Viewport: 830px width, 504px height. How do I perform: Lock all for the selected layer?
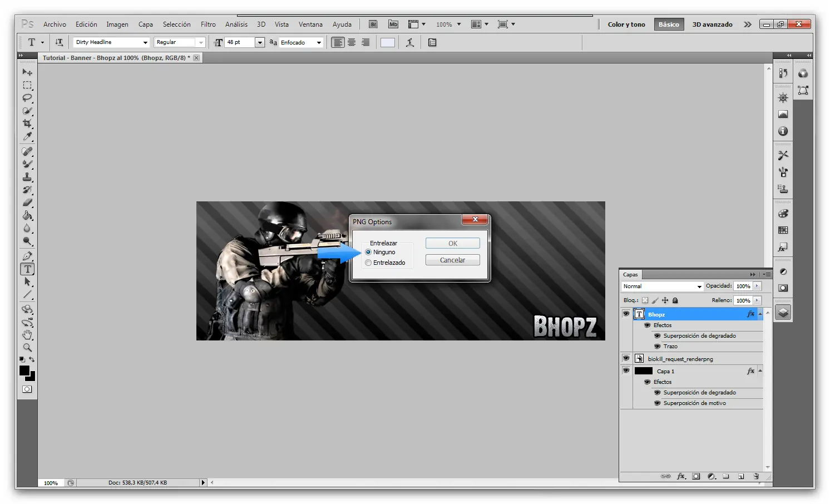coord(675,300)
